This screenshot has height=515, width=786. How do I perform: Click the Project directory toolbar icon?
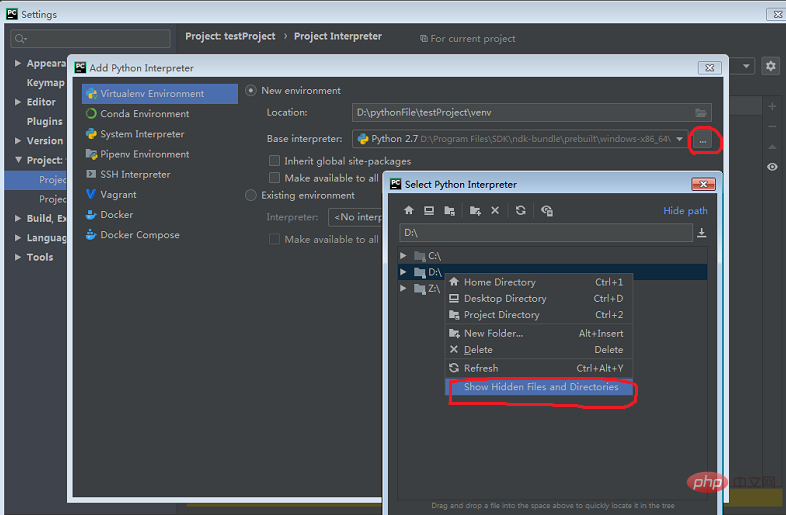pos(450,211)
